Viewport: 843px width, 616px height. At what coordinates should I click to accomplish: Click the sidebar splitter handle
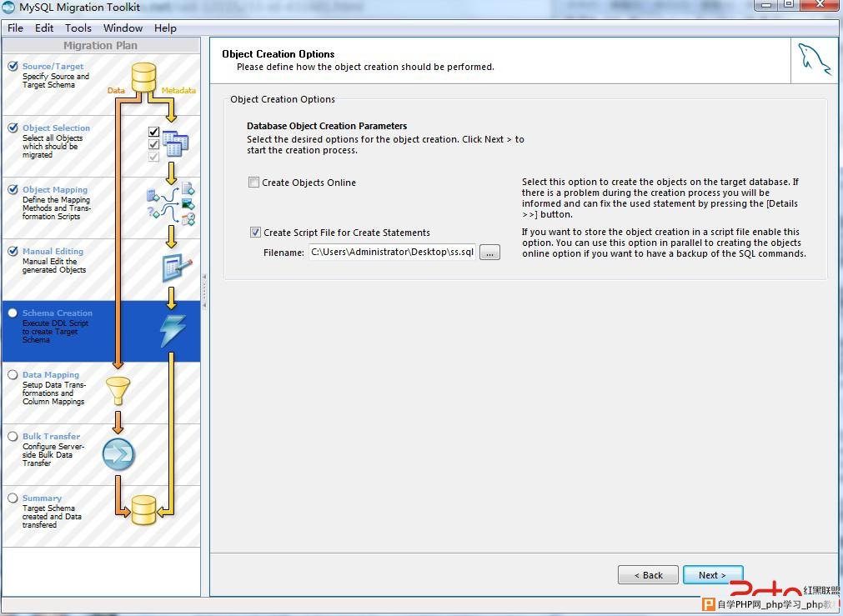click(204, 291)
